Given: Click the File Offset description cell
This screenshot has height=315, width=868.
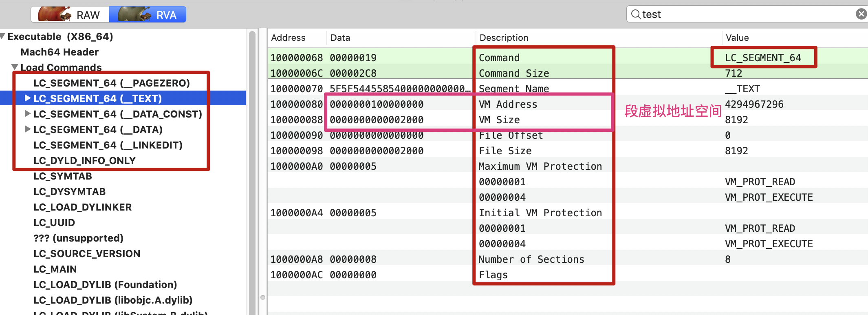Looking at the screenshot, I should click(x=511, y=135).
